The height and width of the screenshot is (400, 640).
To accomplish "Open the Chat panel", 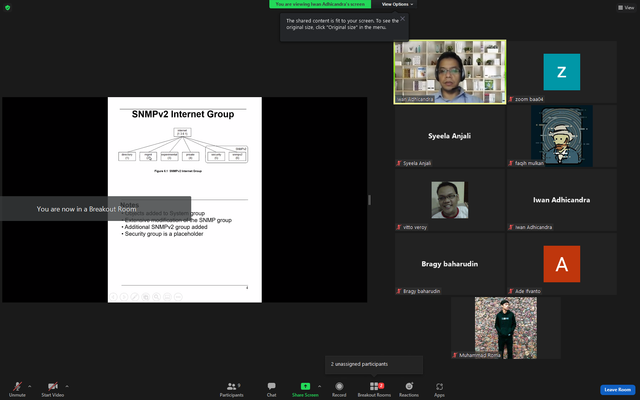I will point(271,389).
